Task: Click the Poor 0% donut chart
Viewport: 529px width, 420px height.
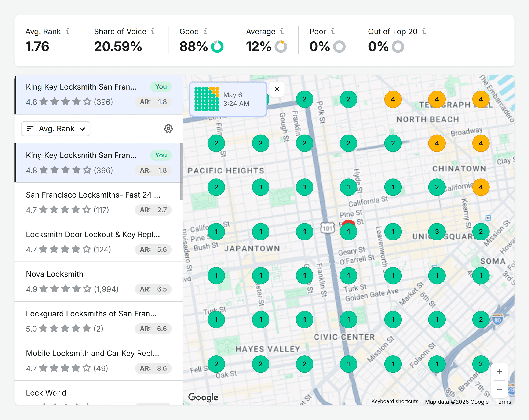Action: pos(339,47)
